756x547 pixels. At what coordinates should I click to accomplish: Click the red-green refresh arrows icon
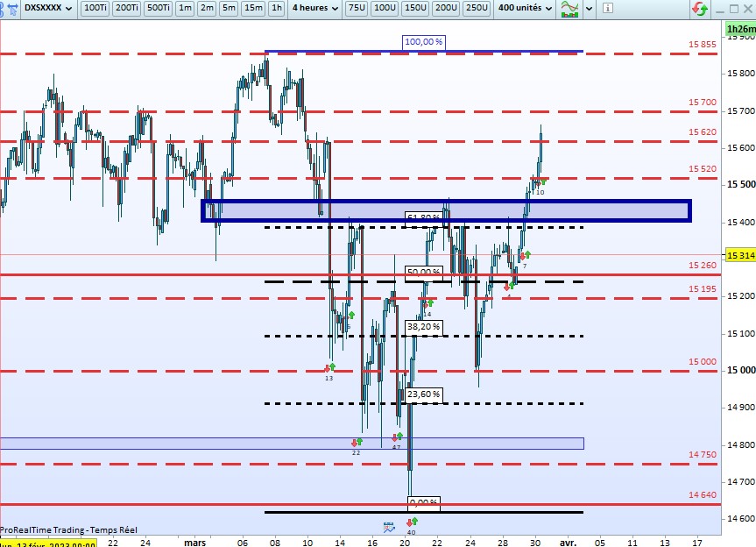[x=699, y=9]
